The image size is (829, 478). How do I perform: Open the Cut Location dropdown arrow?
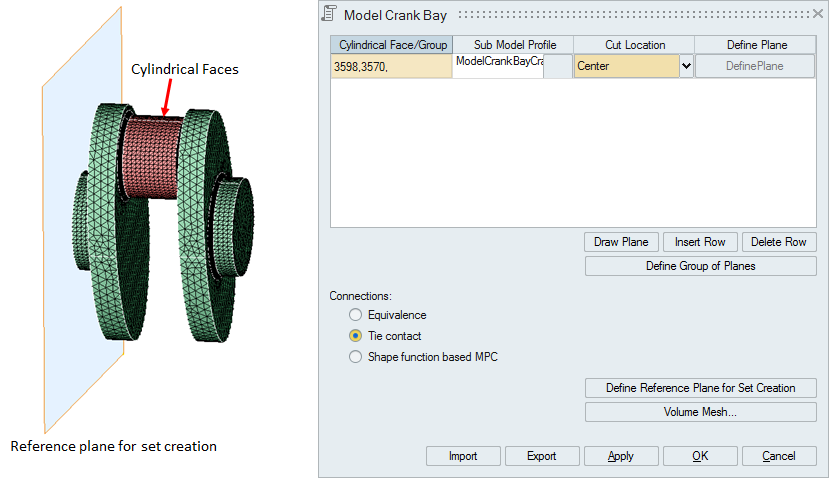pos(686,67)
